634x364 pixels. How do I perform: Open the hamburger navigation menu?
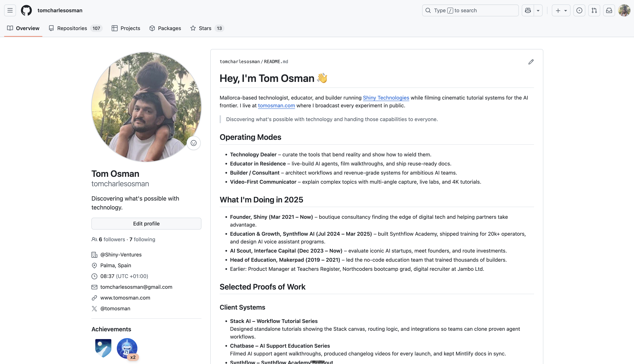(x=10, y=10)
